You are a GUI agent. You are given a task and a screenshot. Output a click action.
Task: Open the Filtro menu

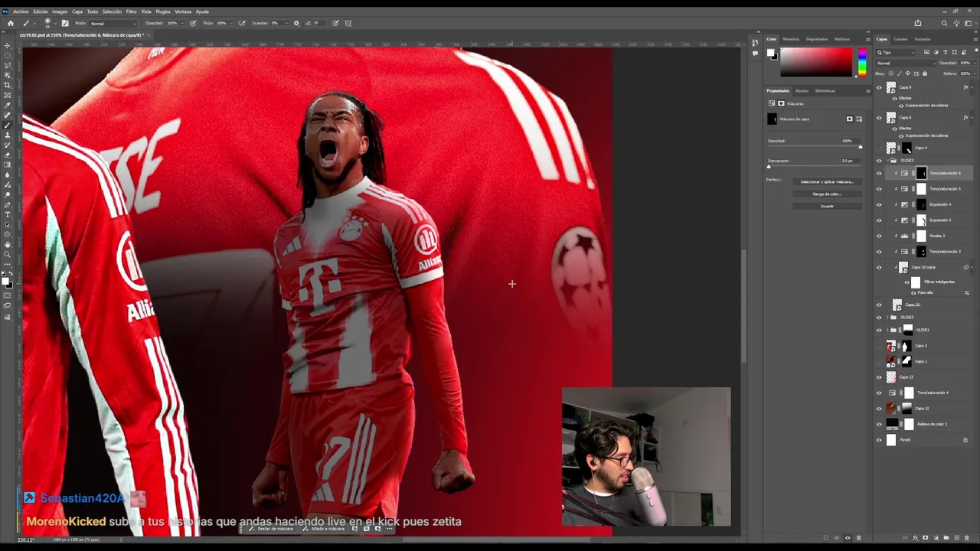pos(131,11)
